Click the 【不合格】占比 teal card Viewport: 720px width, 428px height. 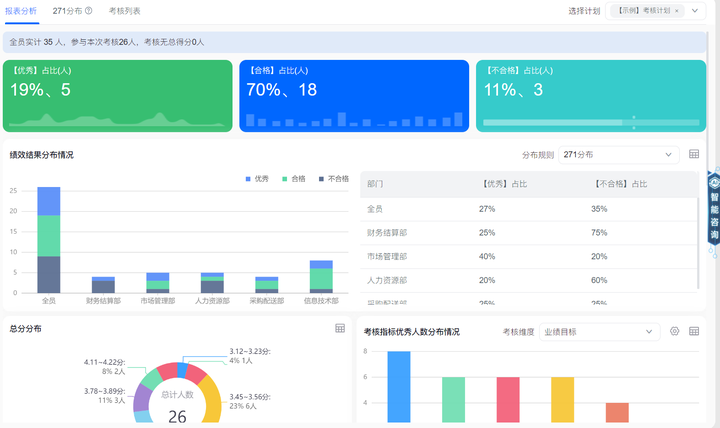(591, 96)
